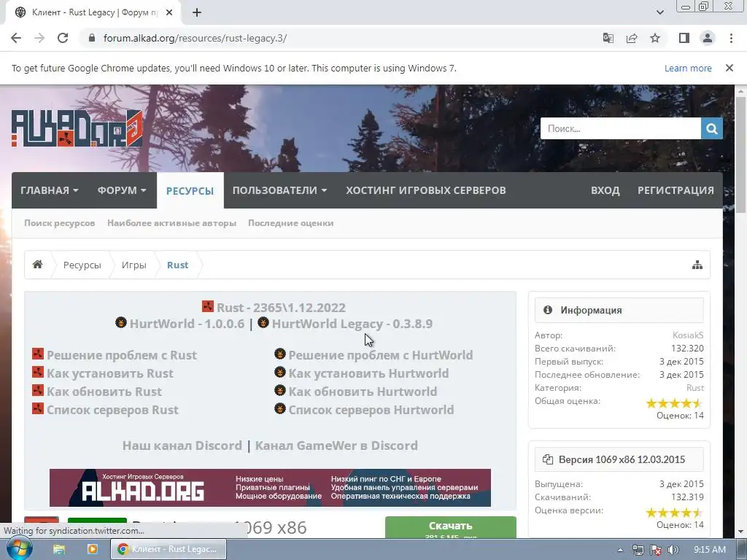Open author KosiakS profile
The width and height of the screenshot is (747, 560).
tap(688, 335)
